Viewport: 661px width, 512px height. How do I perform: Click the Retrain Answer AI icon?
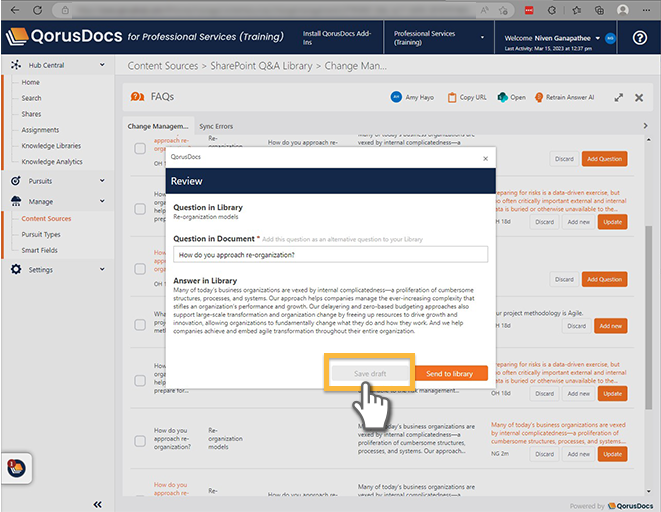tap(539, 97)
